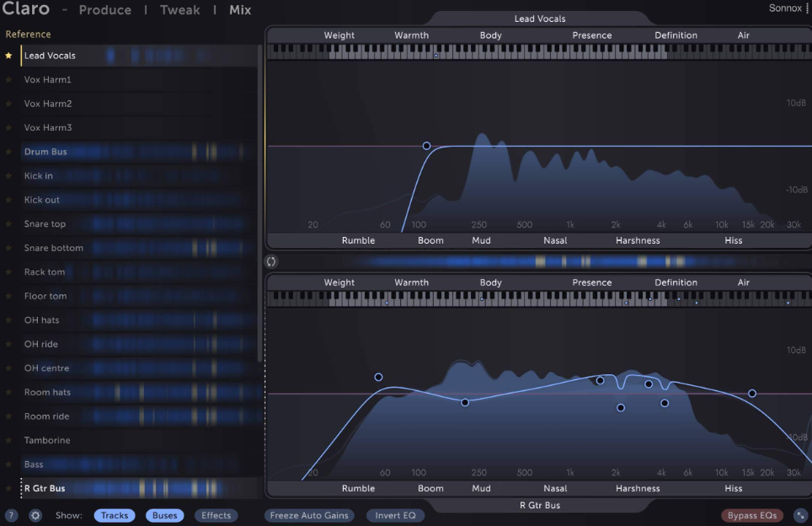Click the Mud label under the upper EQ
This screenshot has width=812, height=526.
481,240
